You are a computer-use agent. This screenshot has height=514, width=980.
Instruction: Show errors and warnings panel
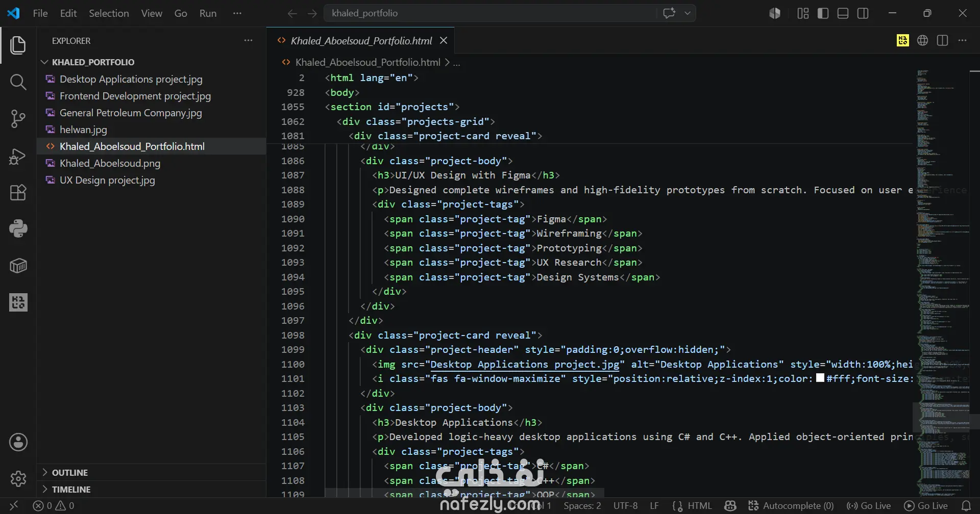(54, 505)
